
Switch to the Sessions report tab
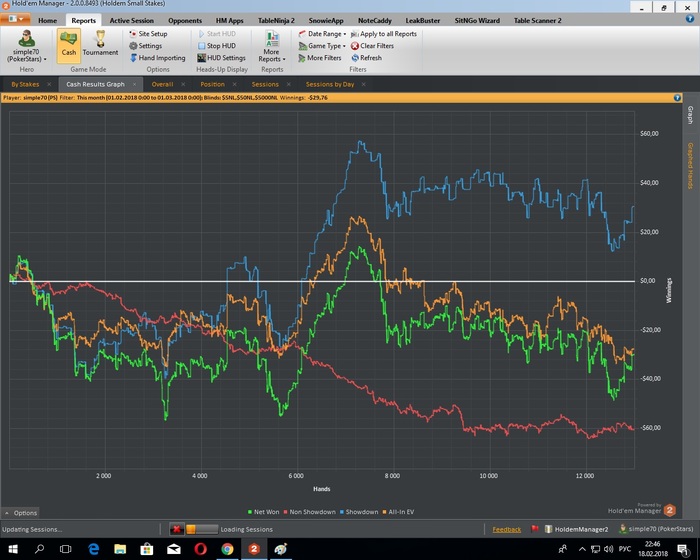[x=265, y=84]
